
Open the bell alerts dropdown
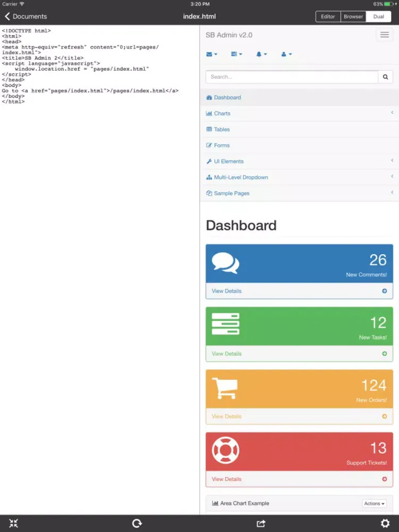tap(261, 54)
